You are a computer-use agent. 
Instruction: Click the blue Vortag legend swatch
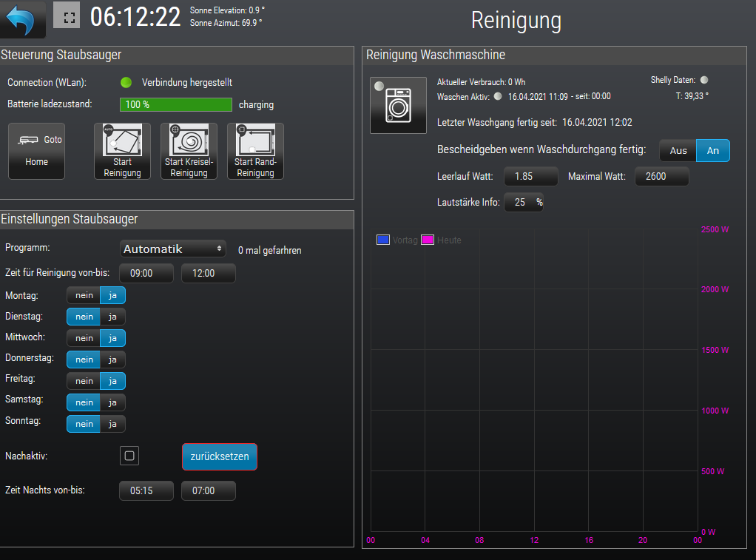pos(383,240)
